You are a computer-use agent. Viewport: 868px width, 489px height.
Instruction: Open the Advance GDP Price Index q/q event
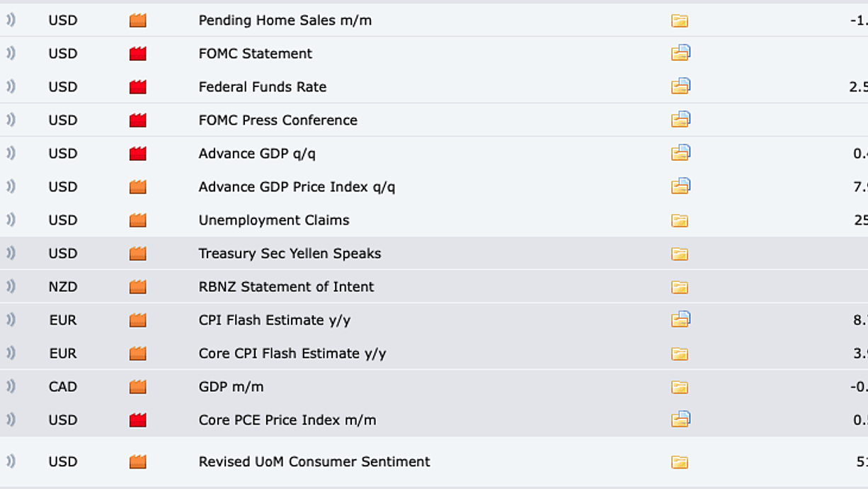tap(297, 187)
